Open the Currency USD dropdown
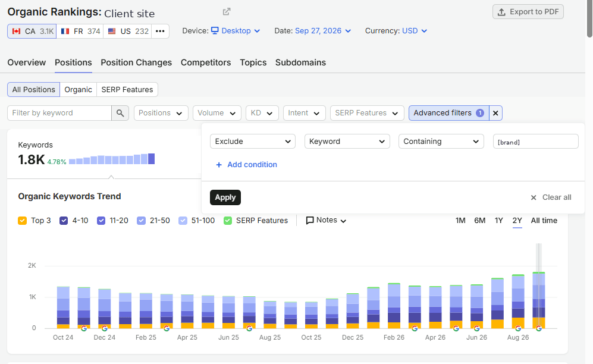The height and width of the screenshot is (364, 593). click(414, 31)
